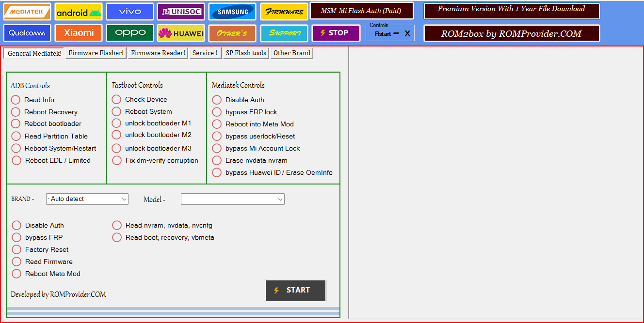Click the STOP button with lightning icon
The height and width of the screenshot is (323, 644).
(336, 33)
